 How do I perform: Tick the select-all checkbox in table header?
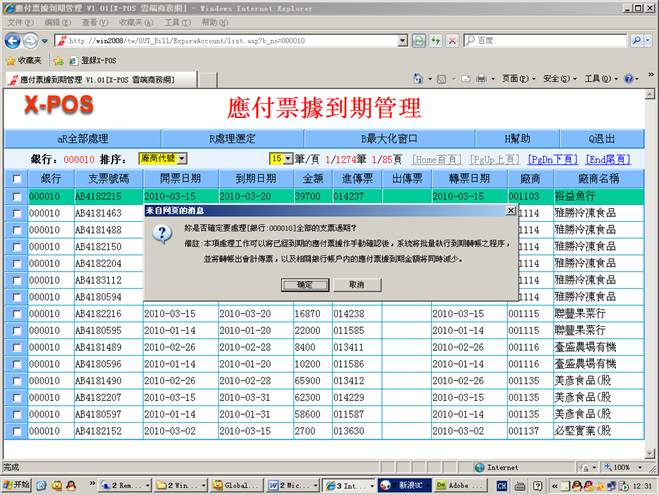click(x=15, y=179)
